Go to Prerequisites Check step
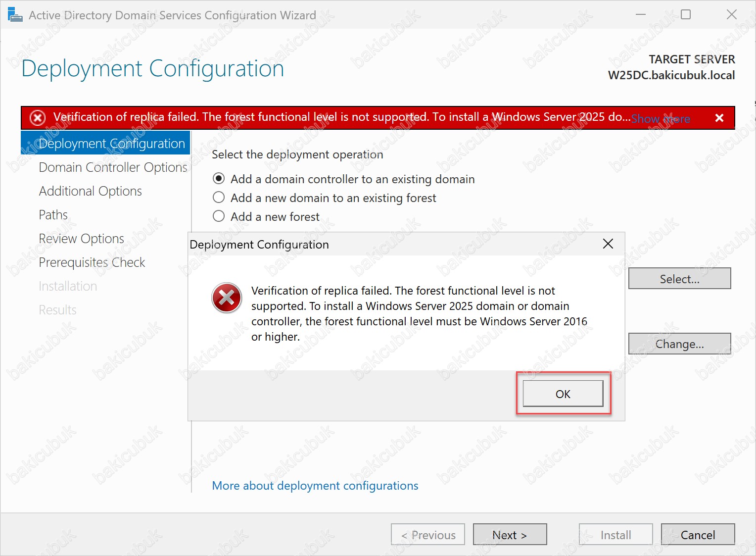 click(x=92, y=262)
